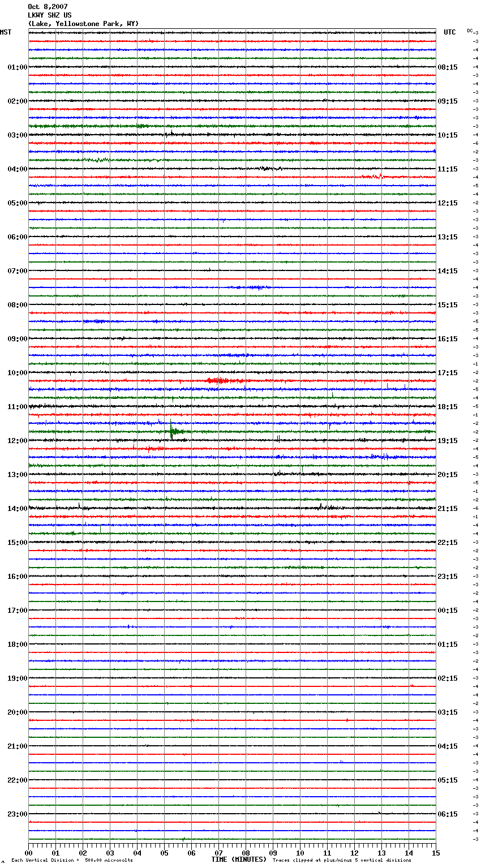This screenshot has height=868, width=481.
Task: Select the 16:00 MST time label
Action: 18,577
